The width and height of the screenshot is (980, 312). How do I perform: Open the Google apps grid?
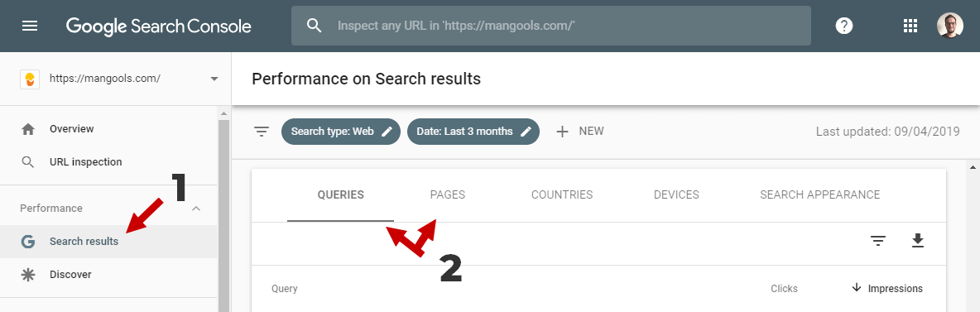tap(910, 26)
